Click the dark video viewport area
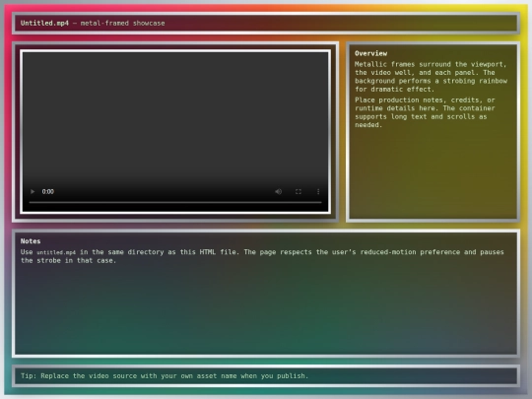Screen dimensions: 532x399 175,132
